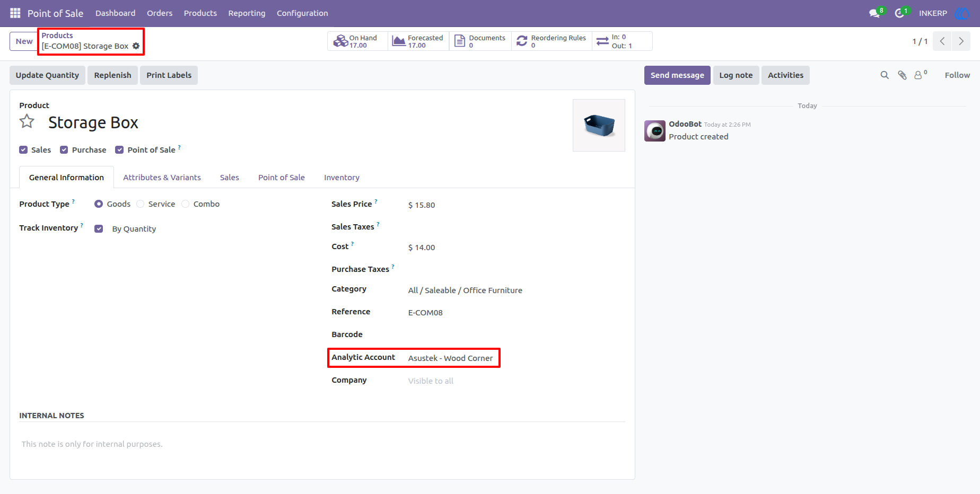Search messages with the magnifier icon
Image resolution: width=980 pixels, height=494 pixels.
885,75
